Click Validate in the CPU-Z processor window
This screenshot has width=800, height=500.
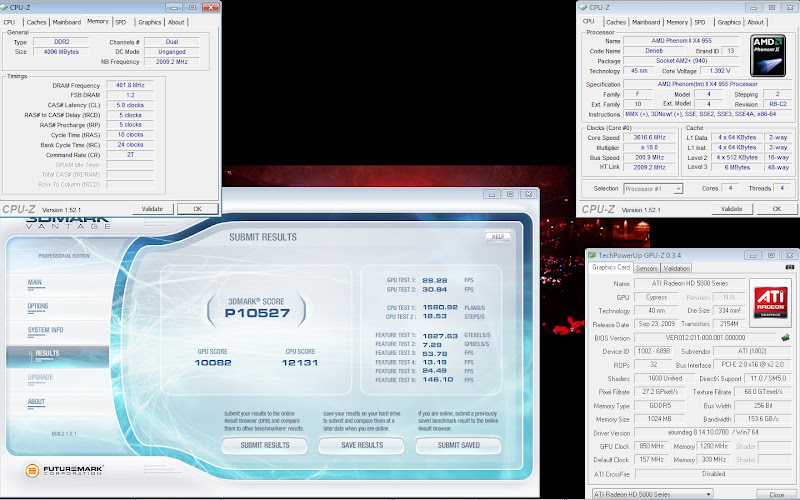tap(732, 209)
